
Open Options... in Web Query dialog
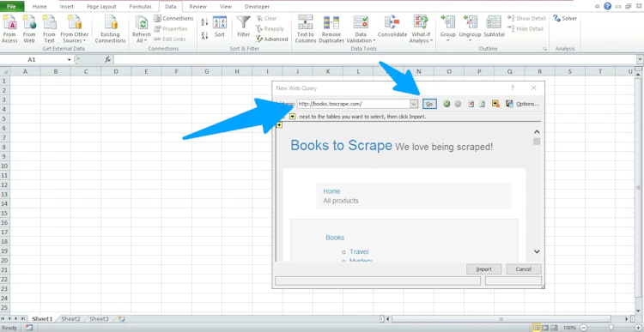(528, 105)
